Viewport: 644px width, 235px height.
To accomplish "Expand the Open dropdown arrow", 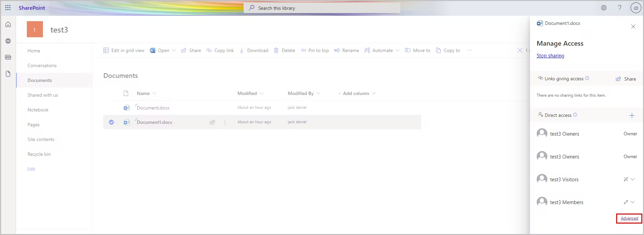I will [174, 50].
